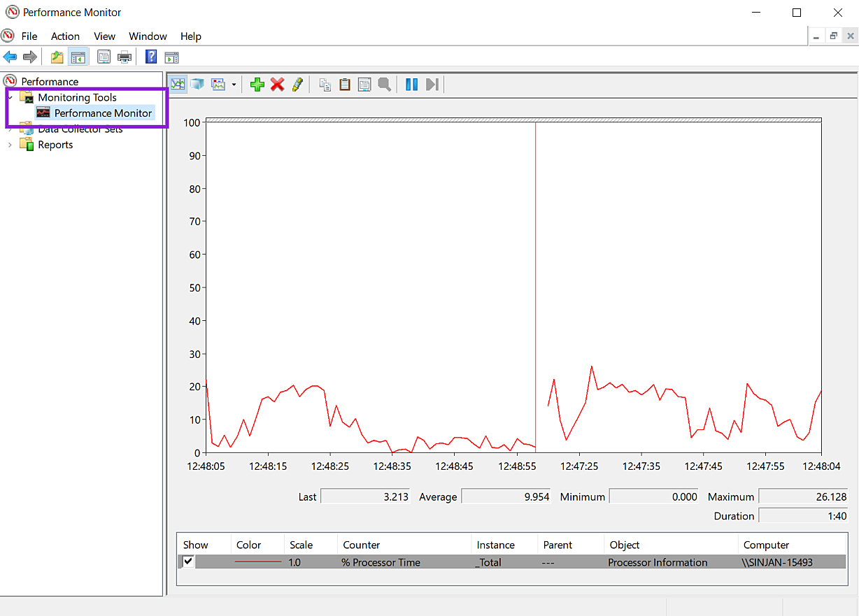Open the Action menu
Image resolution: width=859 pixels, height=616 pixels.
coord(65,36)
